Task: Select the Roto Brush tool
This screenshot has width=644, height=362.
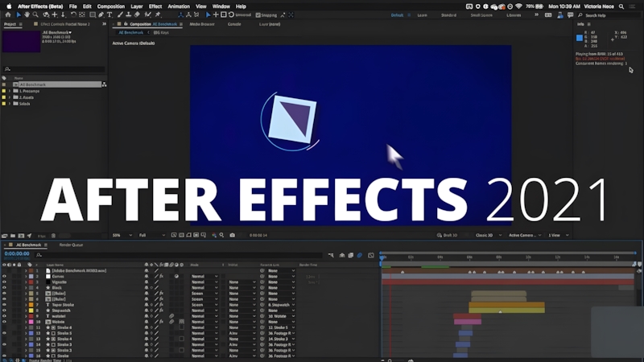Action: [148, 14]
